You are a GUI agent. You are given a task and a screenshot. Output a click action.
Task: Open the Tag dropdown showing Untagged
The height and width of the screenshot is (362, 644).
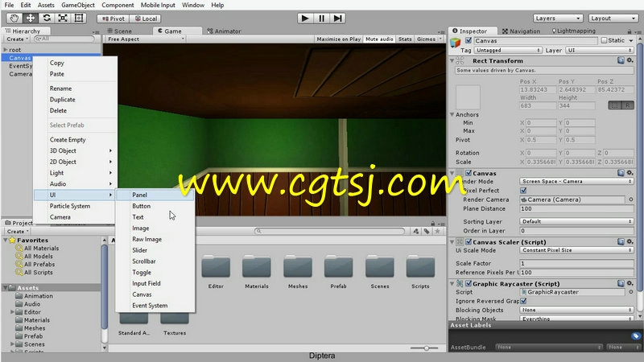508,50
